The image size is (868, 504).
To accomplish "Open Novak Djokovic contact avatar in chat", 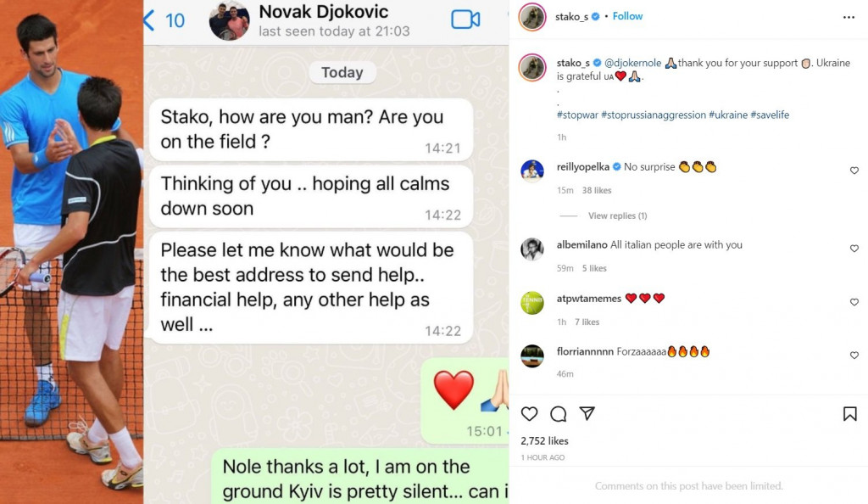I will tap(229, 21).
